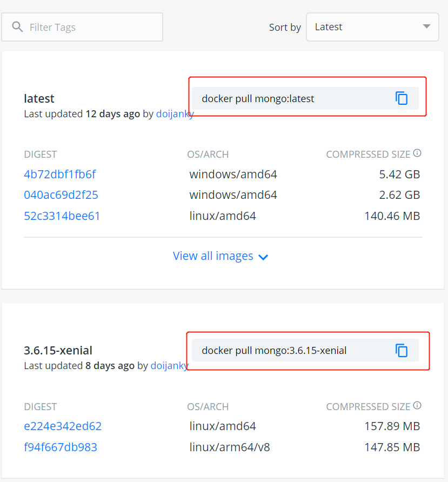Expand View all images with its chevron

pyautogui.click(x=263, y=257)
